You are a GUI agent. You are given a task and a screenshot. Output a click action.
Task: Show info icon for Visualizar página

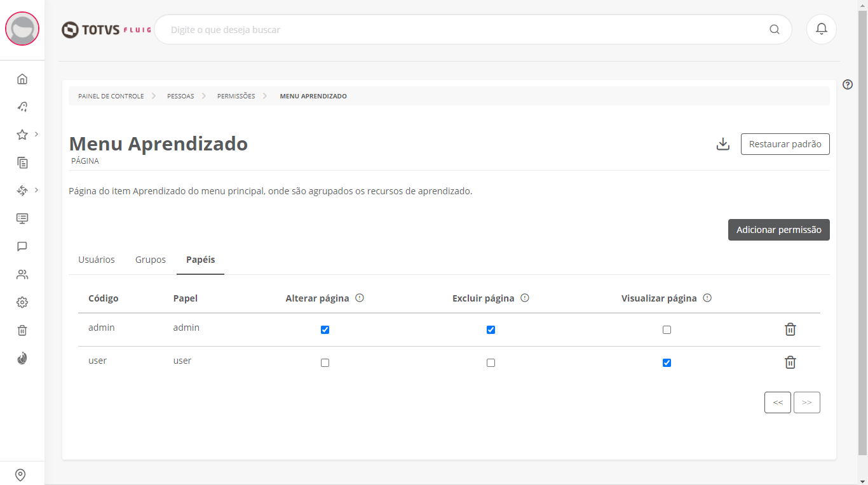pyautogui.click(x=707, y=298)
